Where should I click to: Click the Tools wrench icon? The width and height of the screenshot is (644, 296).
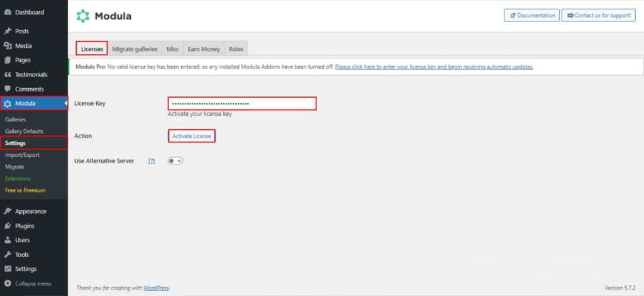[8, 254]
